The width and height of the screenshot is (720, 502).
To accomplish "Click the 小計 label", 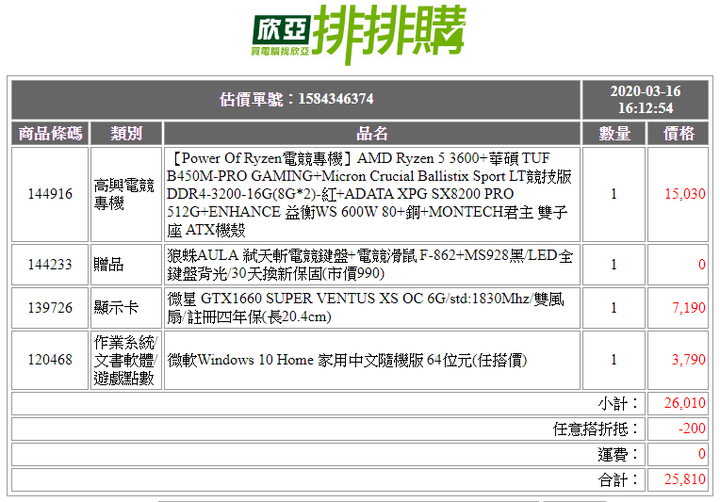I will (x=618, y=404).
